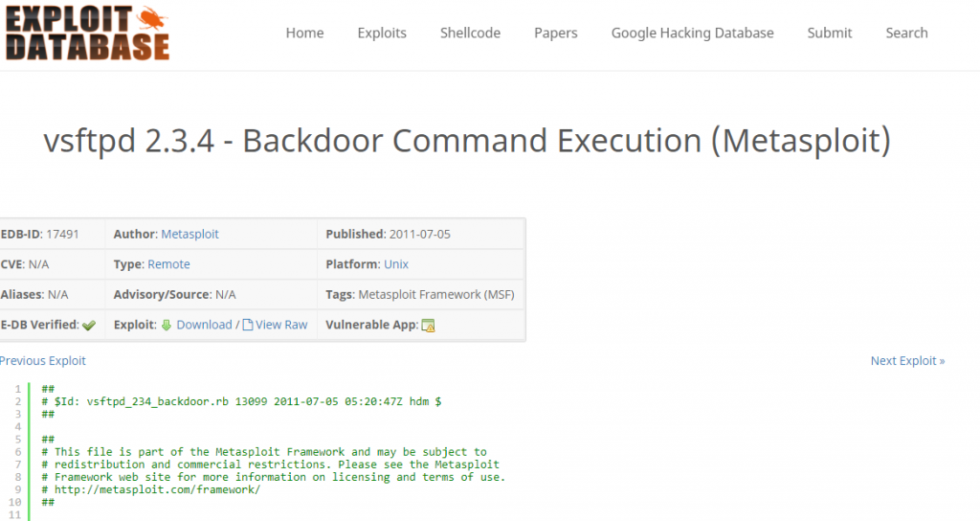
Task: Click the code line 'Framework web site for more information'
Action: point(273,477)
